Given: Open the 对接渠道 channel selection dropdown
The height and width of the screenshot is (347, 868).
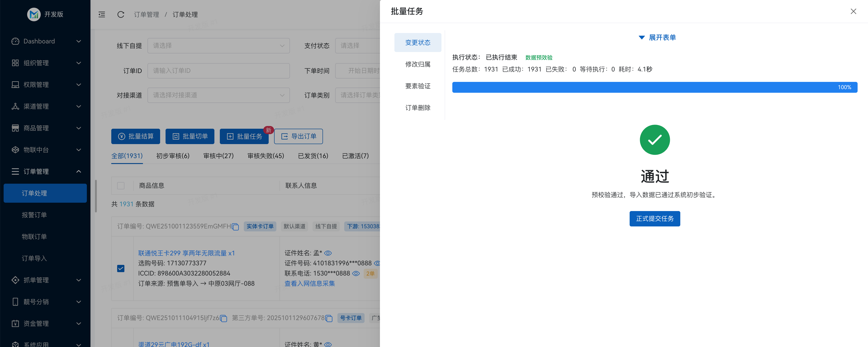Looking at the screenshot, I should point(218,95).
